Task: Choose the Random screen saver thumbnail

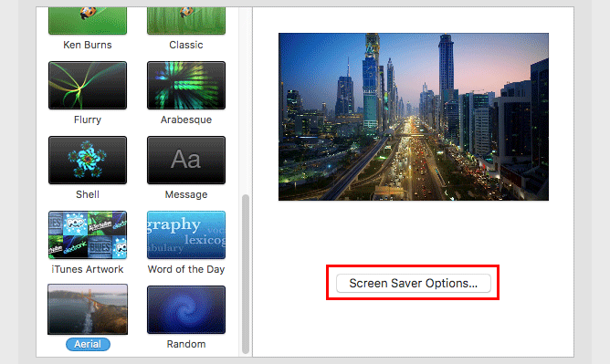Action: pyautogui.click(x=186, y=309)
